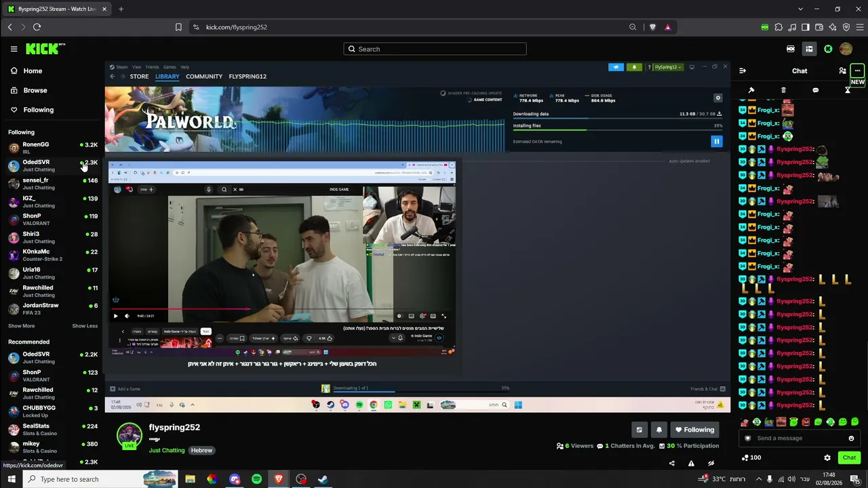Image resolution: width=868 pixels, height=488 pixels.
Task: Open the Kick sidebar hamburger menu
Action: pyautogui.click(x=14, y=49)
